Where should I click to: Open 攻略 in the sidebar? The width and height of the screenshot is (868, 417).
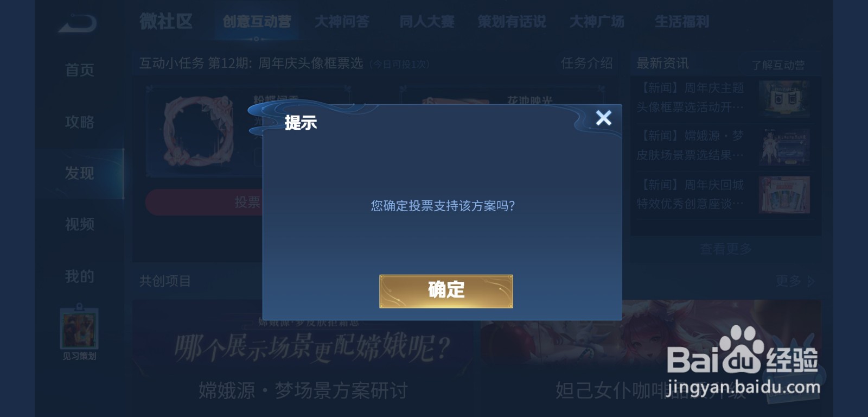pyautogui.click(x=79, y=122)
